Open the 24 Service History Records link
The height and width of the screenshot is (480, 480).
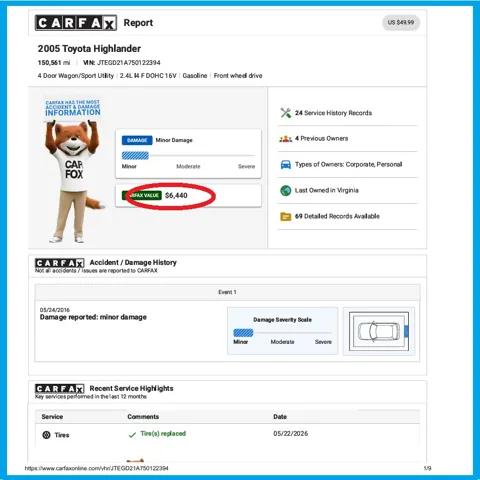point(333,113)
